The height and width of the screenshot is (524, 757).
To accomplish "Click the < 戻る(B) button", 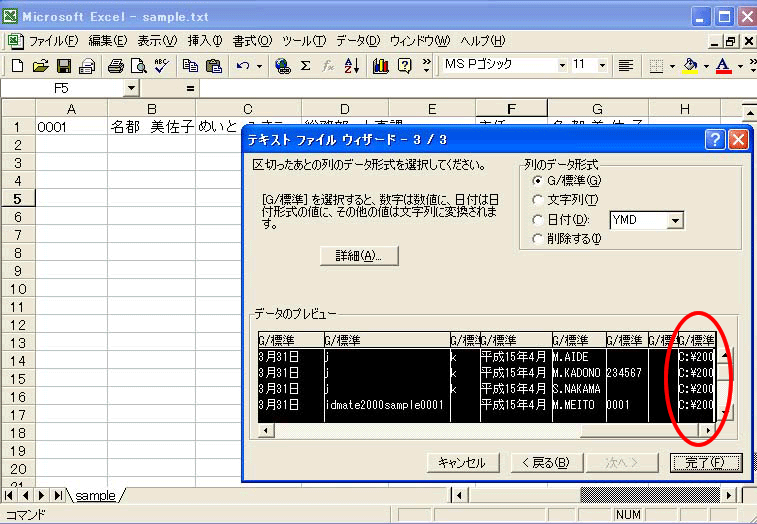I will (x=547, y=463).
